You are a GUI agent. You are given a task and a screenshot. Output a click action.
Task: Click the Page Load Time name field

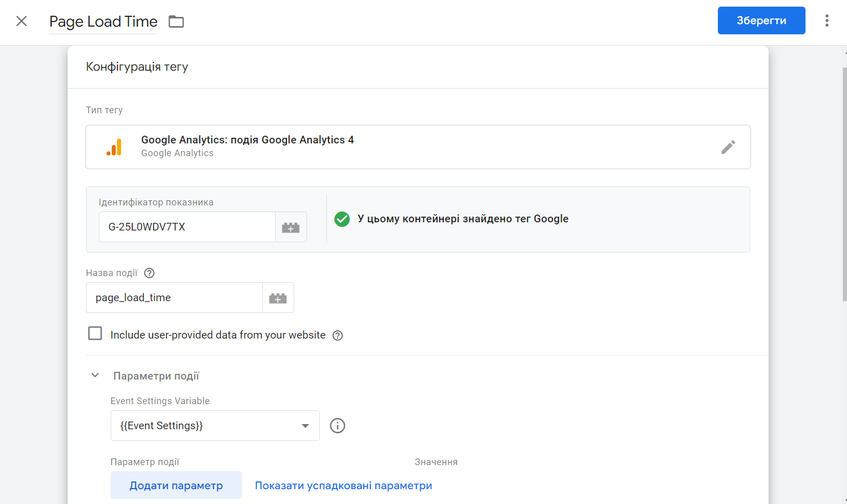coord(102,22)
